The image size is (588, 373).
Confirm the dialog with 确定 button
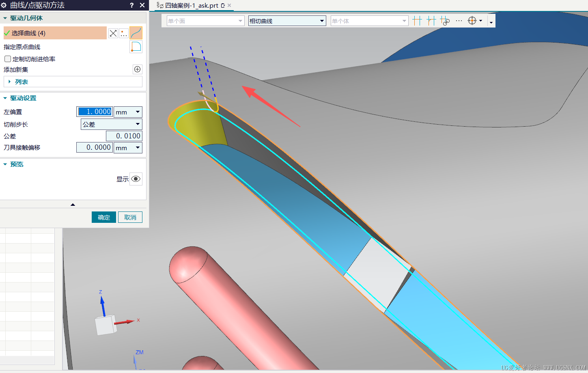104,217
